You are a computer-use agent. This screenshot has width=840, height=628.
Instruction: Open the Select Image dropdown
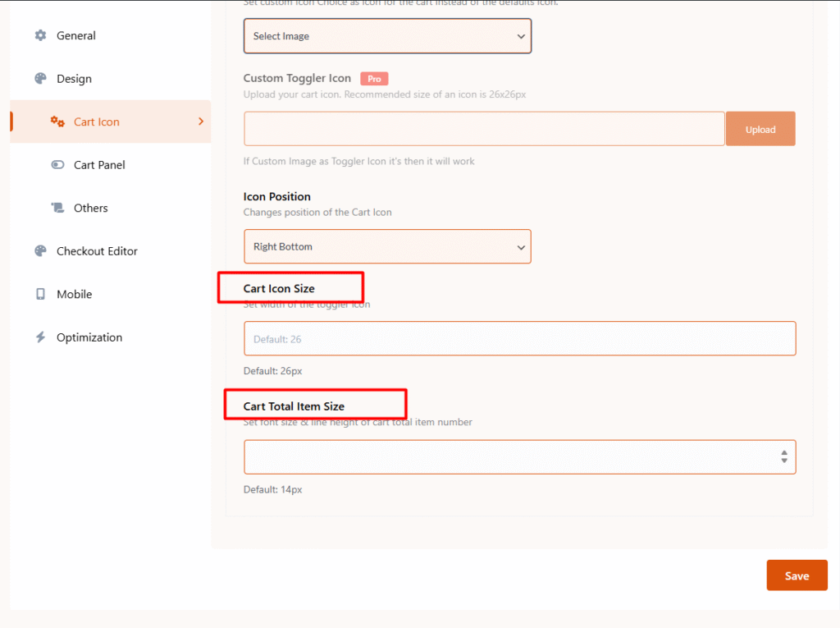pyautogui.click(x=387, y=36)
